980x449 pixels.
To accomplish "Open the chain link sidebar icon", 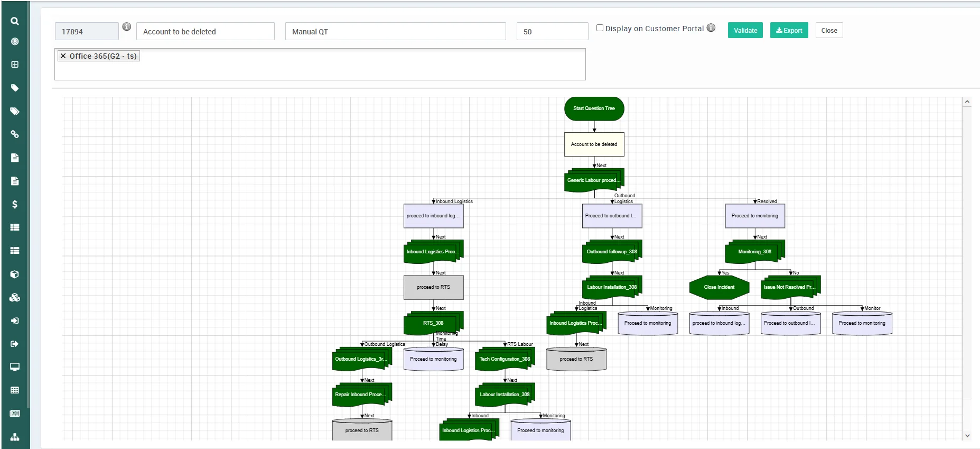I will point(15,134).
